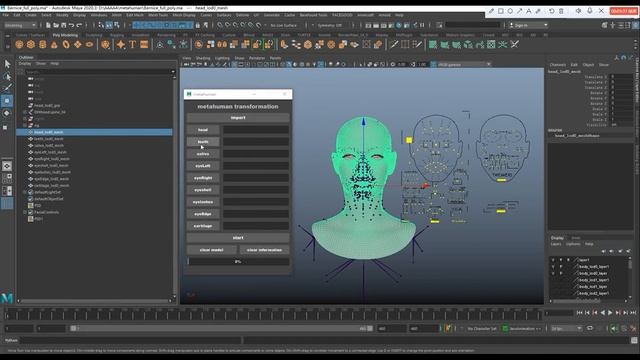Create polygon Type text tool
The height and width of the screenshot is (360, 640).
pos(133,44)
